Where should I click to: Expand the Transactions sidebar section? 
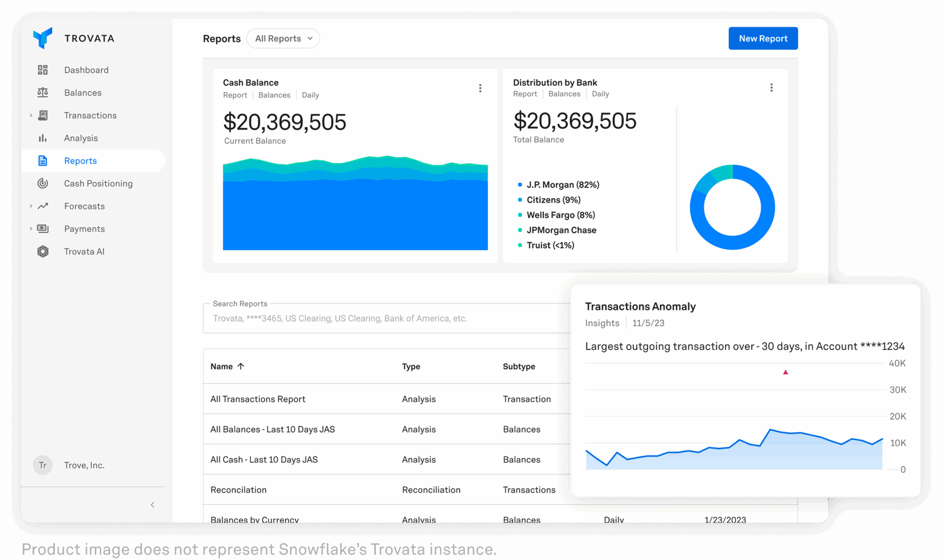tap(30, 115)
